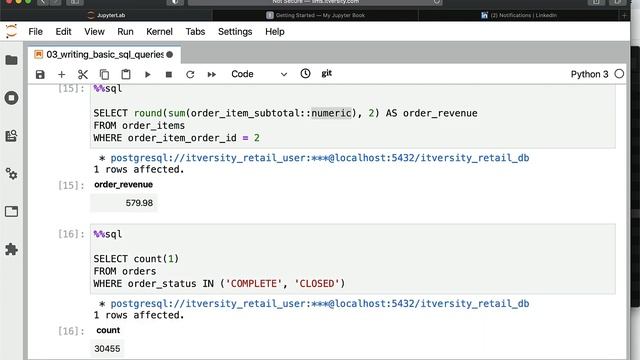Open the Tabs menu
Image resolution: width=640 pixels, height=360 pixels.
click(195, 31)
